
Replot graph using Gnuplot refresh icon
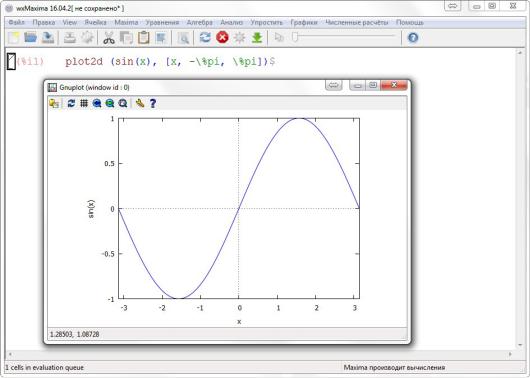coord(71,103)
